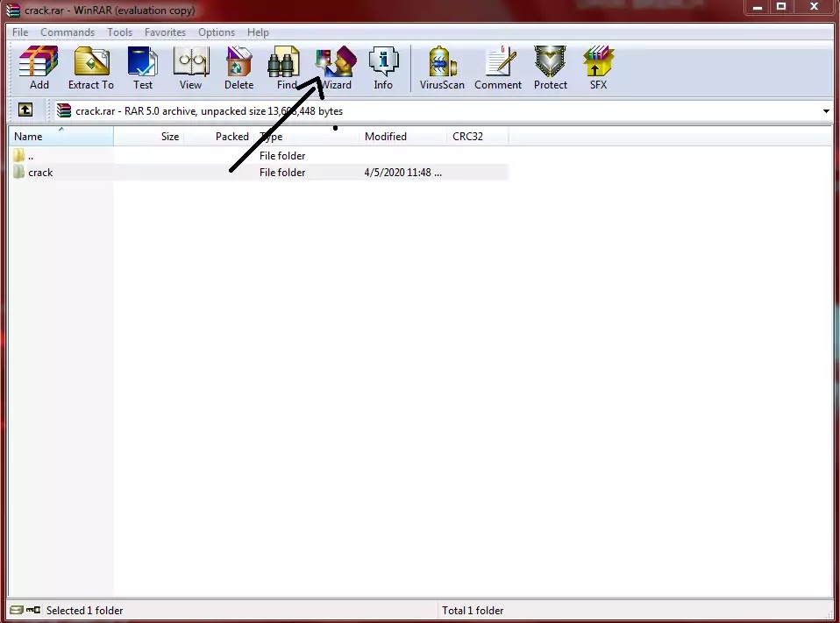Close the WinRAR window
This screenshot has width=840, height=623.
(x=814, y=7)
